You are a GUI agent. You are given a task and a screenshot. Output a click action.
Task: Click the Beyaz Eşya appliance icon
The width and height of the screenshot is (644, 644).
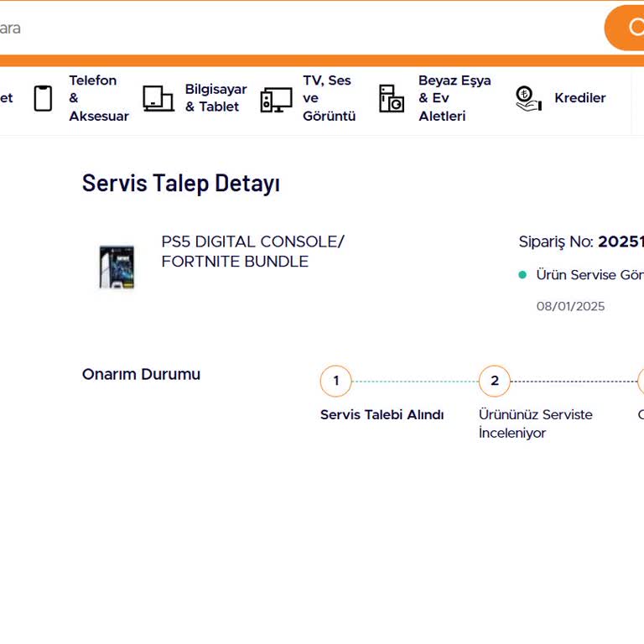[391, 98]
